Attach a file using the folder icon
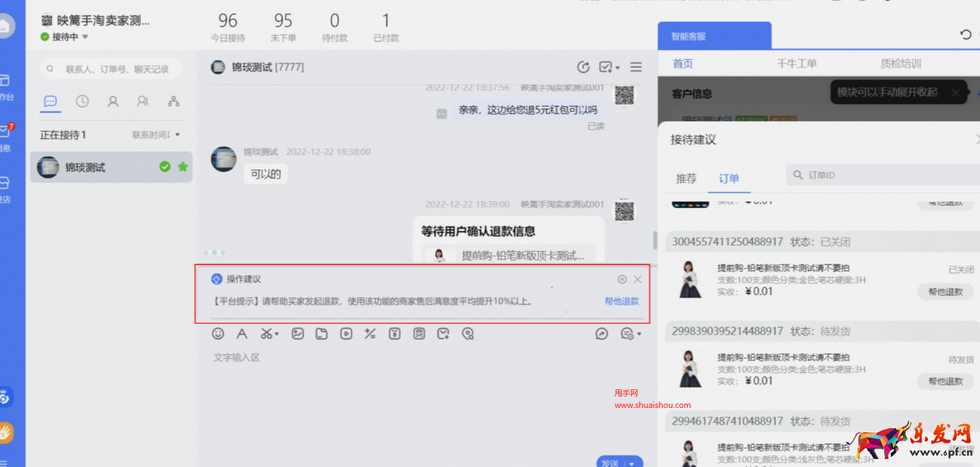The width and height of the screenshot is (980, 467). point(322,333)
